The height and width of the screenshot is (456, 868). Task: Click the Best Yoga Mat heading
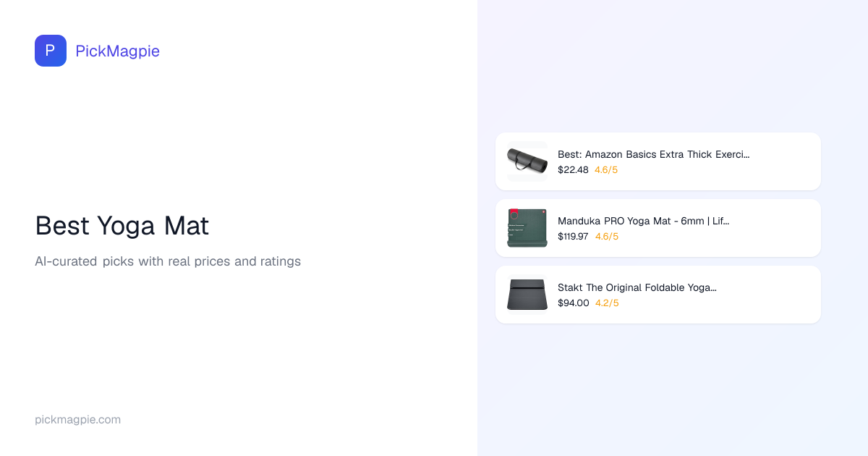[x=122, y=226]
